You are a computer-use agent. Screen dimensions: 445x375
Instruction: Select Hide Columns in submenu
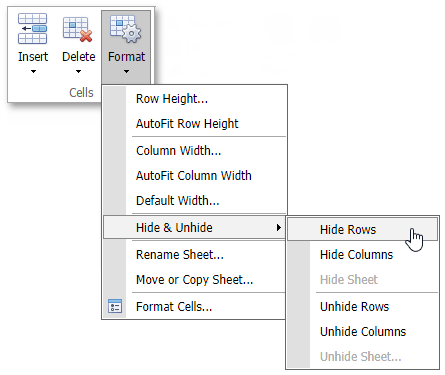(362, 255)
